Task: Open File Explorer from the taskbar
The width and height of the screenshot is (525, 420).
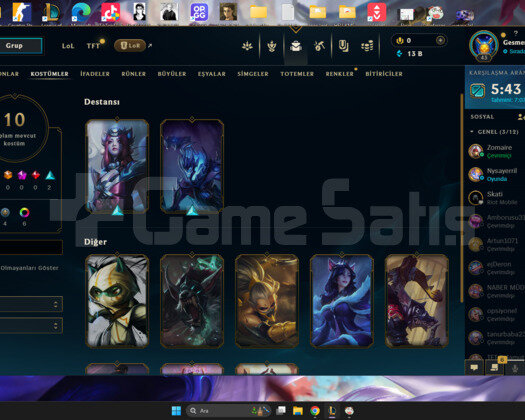Action: pos(298,411)
